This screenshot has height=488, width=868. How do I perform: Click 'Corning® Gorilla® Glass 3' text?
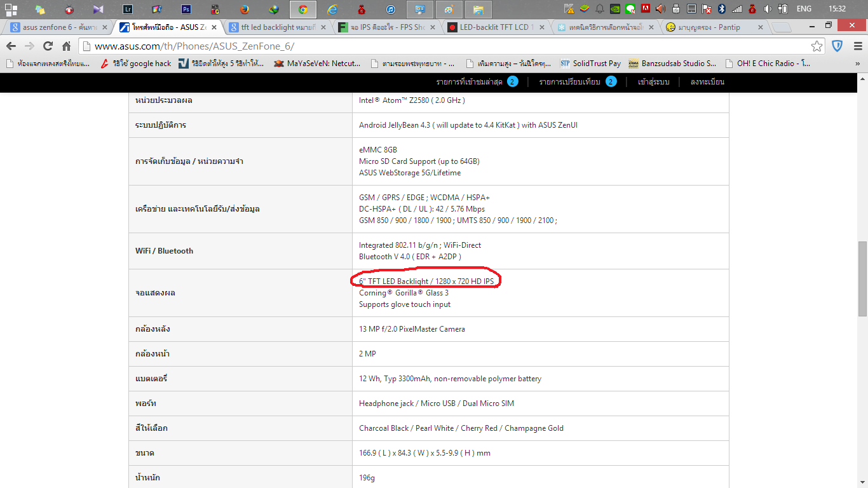pyautogui.click(x=403, y=293)
